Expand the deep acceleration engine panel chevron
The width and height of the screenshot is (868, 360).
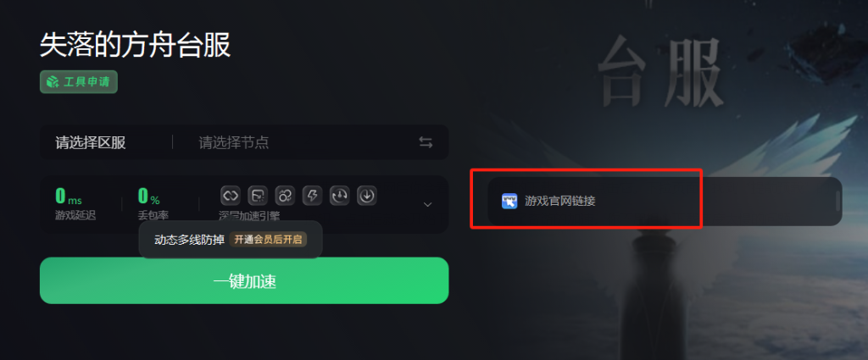click(427, 205)
